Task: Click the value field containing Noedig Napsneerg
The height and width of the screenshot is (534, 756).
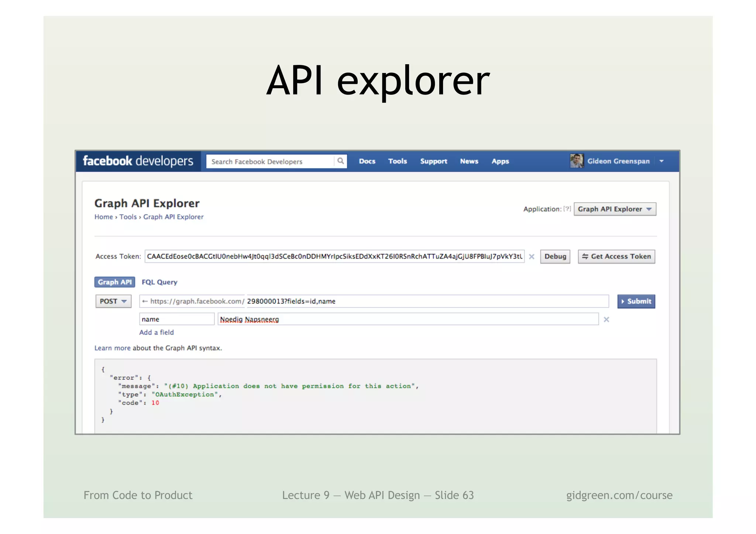Action: (x=408, y=319)
